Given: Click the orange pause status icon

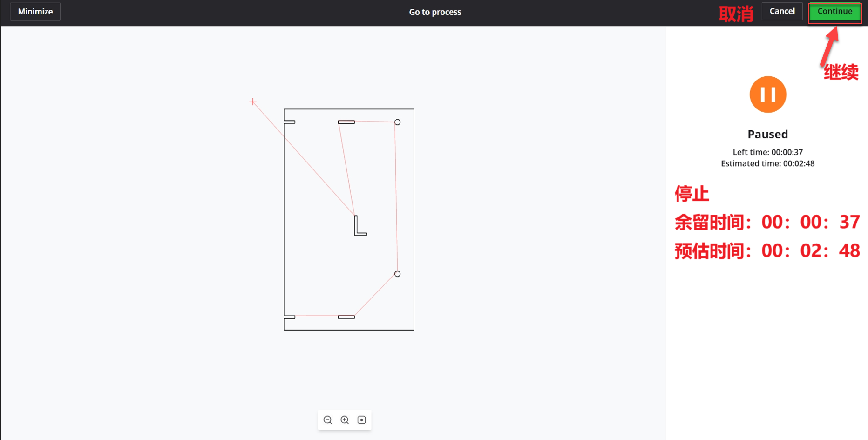Looking at the screenshot, I should pyautogui.click(x=767, y=95).
